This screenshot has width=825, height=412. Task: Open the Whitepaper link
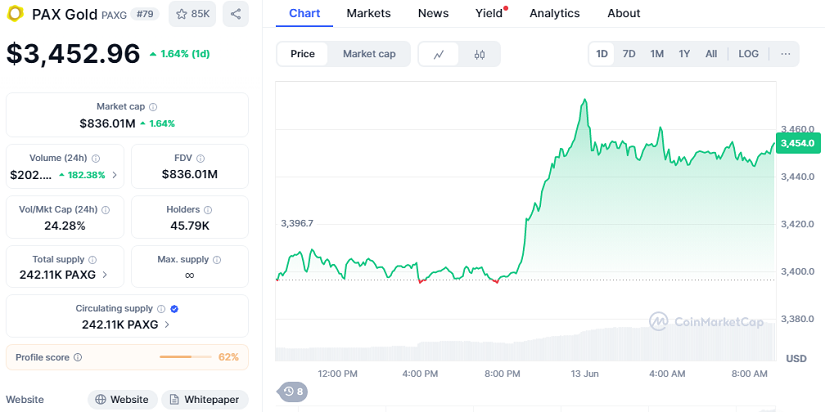tap(204, 399)
